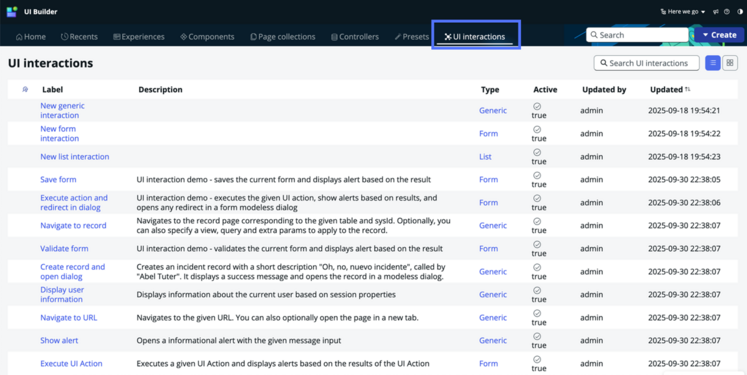This screenshot has width=747, height=375.
Task: Click the Search UI interactions field
Action: [x=646, y=63]
